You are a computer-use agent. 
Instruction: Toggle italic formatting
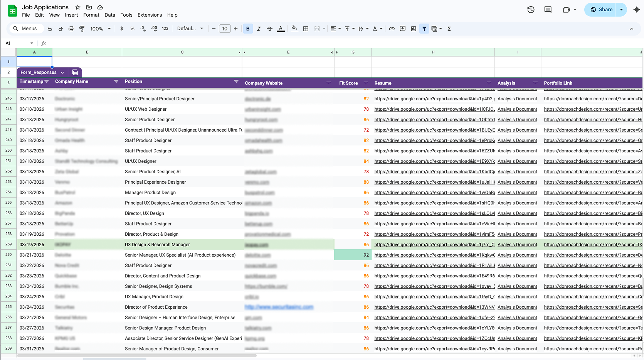(x=259, y=29)
